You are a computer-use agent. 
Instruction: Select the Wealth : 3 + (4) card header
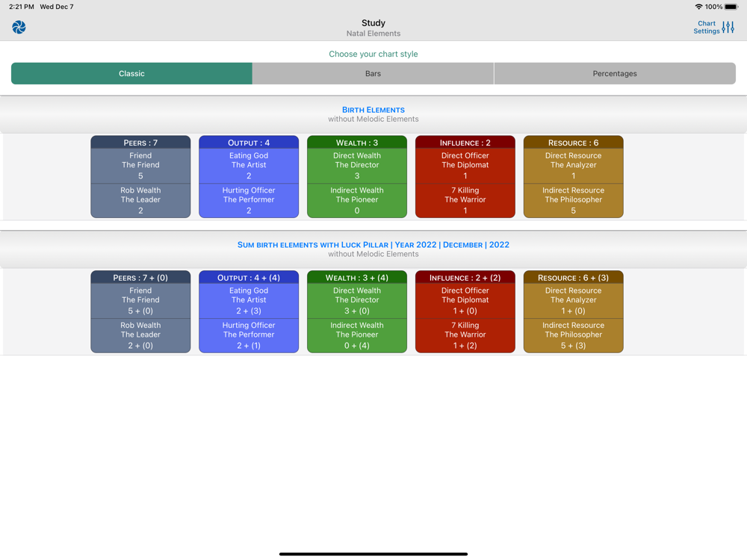(x=357, y=277)
